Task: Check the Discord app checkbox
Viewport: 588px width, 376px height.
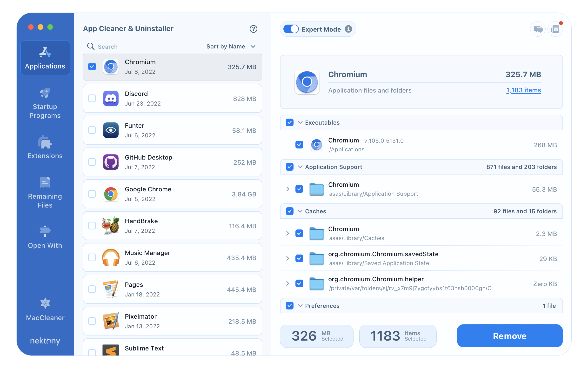Action: coord(91,98)
